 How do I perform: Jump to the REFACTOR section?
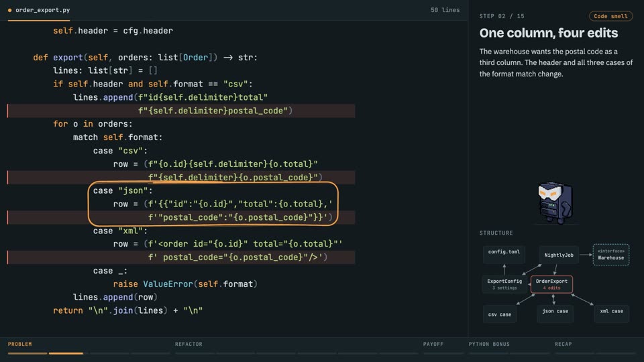189,344
